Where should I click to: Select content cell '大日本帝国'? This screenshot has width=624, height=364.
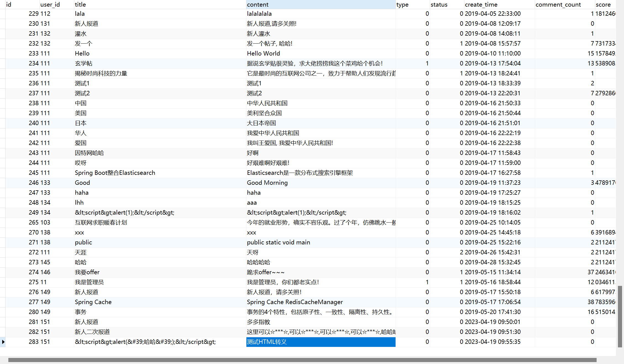click(x=321, y=123)
